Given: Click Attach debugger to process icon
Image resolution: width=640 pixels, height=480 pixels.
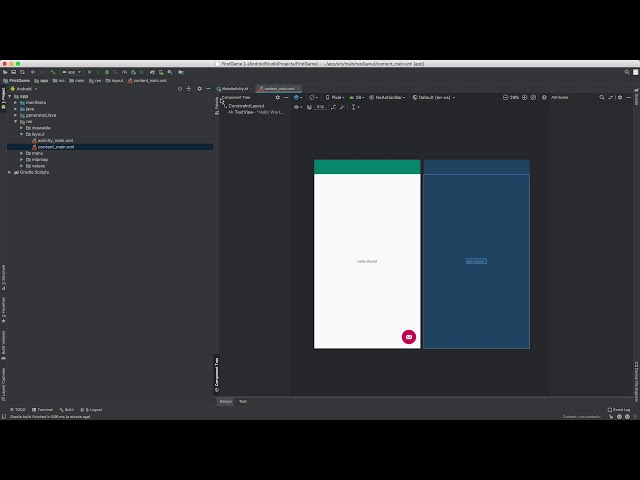Looking at the screenshot, I should [x=133, y=72].
